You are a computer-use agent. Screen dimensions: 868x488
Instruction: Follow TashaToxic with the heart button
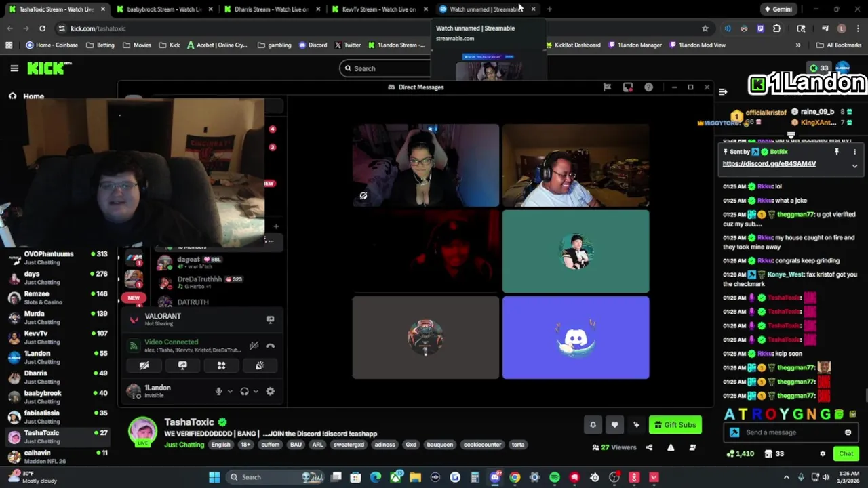coord(614,425)
